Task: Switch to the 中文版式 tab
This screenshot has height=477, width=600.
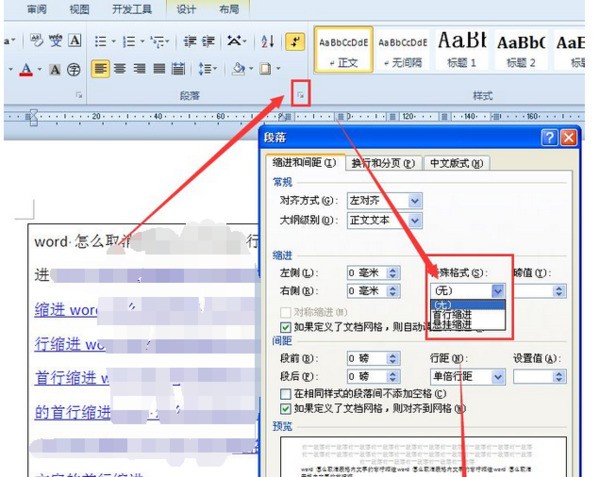Action: pos(457,163)
